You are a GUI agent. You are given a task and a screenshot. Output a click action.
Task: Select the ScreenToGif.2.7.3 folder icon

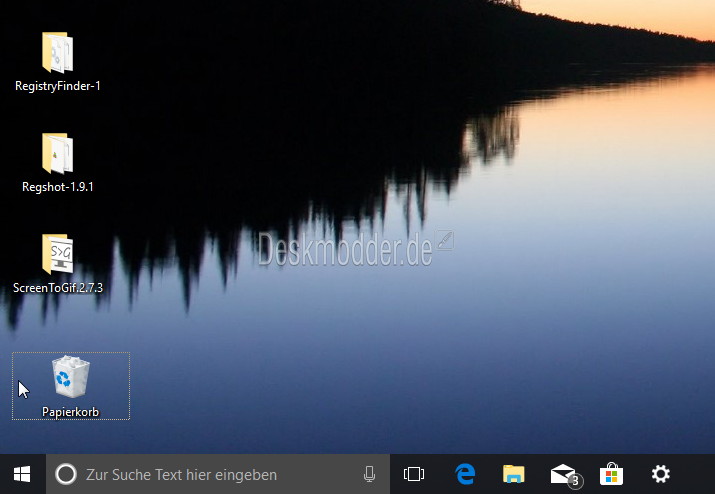pos(57,254)
